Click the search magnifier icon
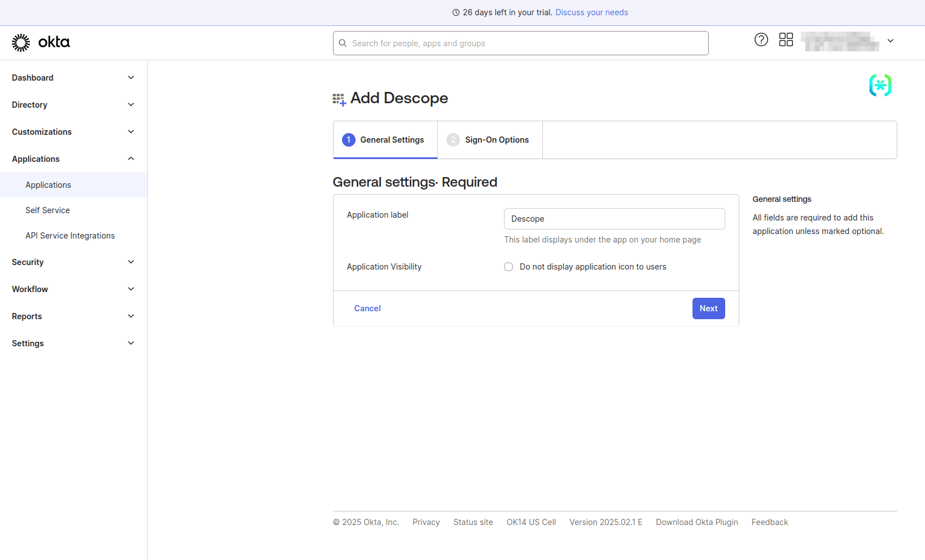 click(343, 43)
